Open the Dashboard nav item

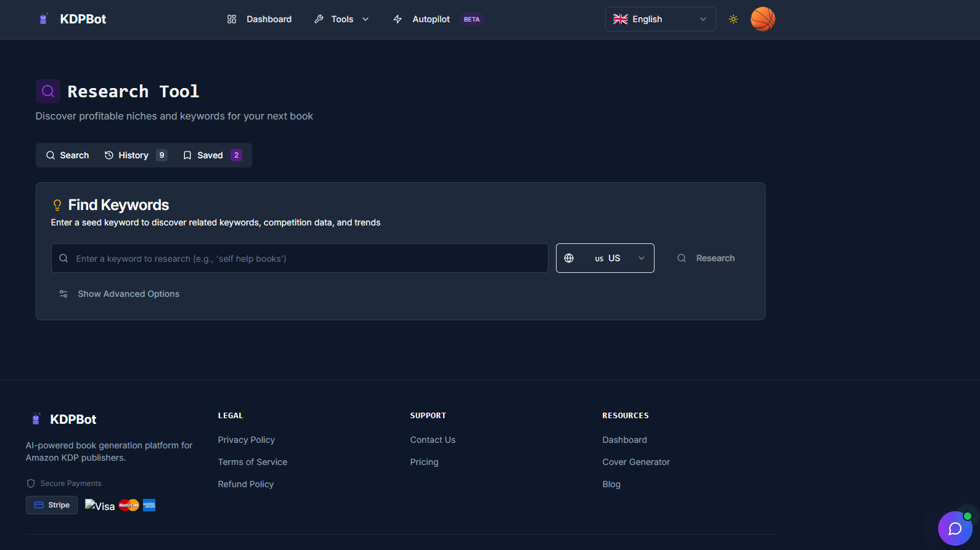259,19
